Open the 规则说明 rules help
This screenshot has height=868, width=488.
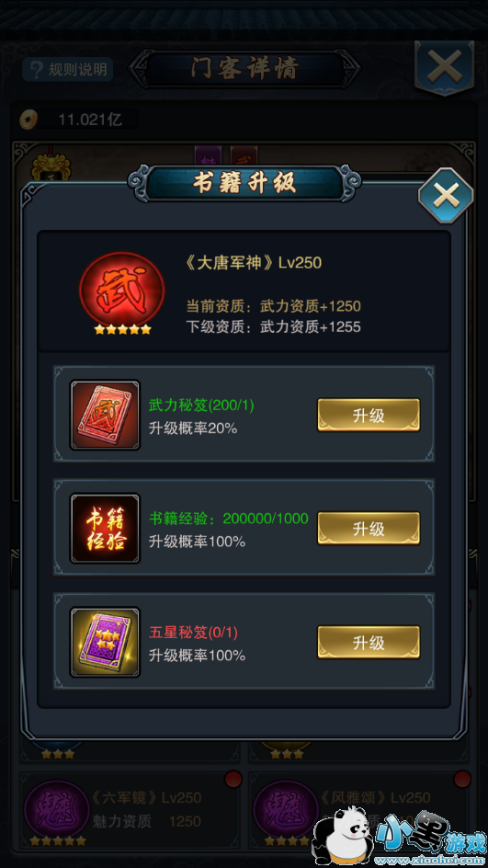(x=68, y=69)
